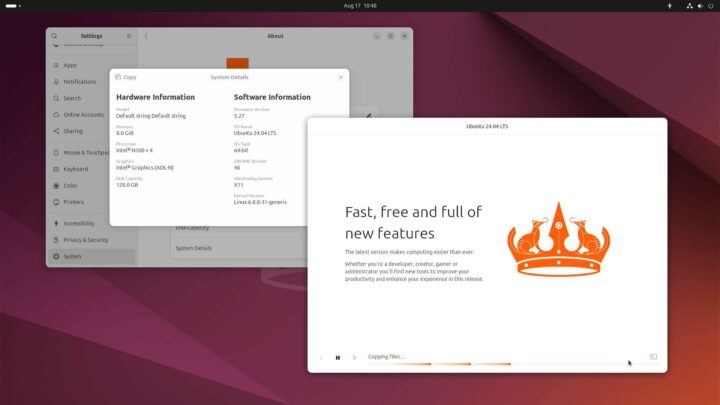Click the accessibility icon in top bar
The width and height of the screenshot is (720, 405).
pyautogui.click(x=670, y=6)
